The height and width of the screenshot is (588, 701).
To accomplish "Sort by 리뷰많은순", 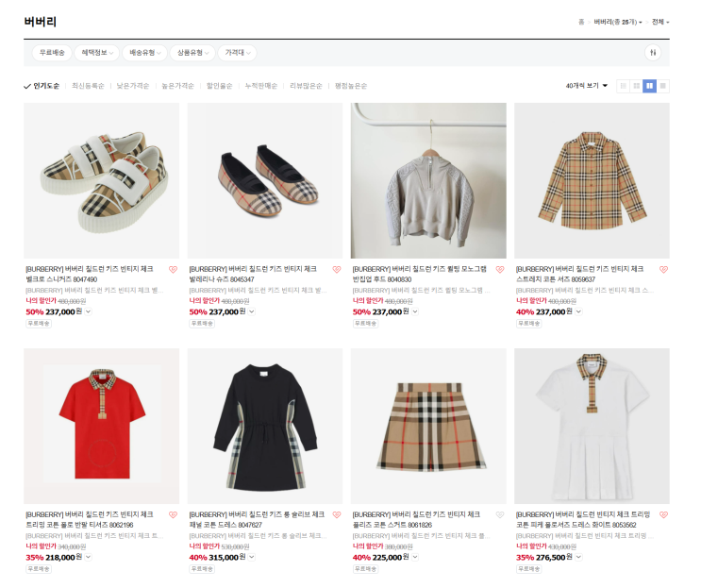I will [306, 86].
